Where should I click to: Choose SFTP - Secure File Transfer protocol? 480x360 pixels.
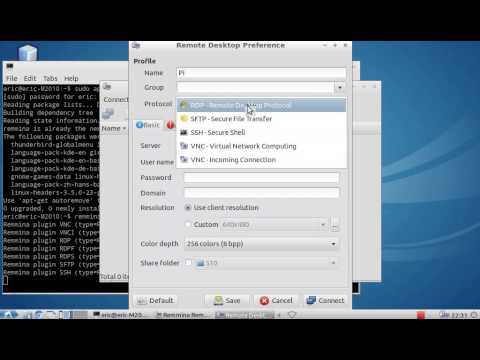pos(261,119)
